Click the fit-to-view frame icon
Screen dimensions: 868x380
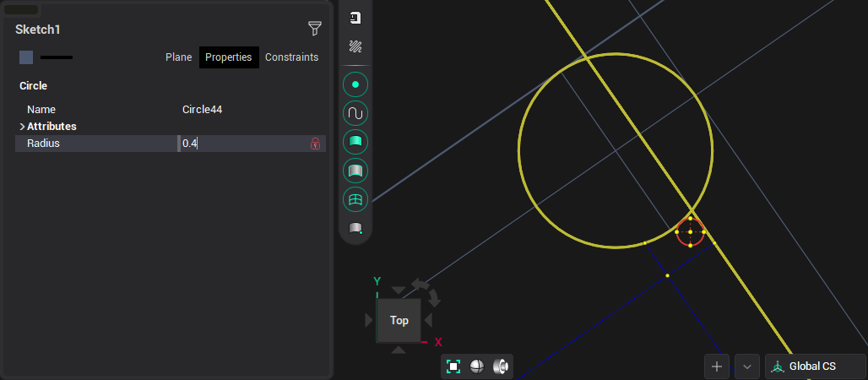(x=453, y=366)
